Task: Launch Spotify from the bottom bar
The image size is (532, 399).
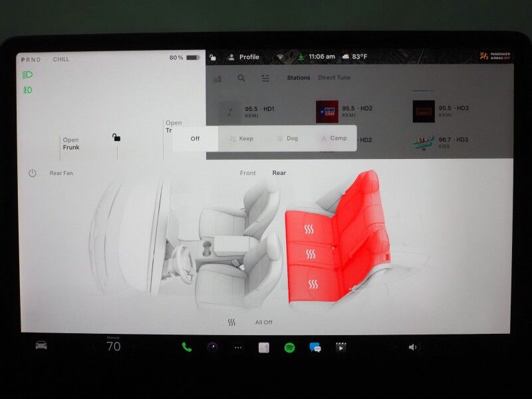Action: [289, 347]
